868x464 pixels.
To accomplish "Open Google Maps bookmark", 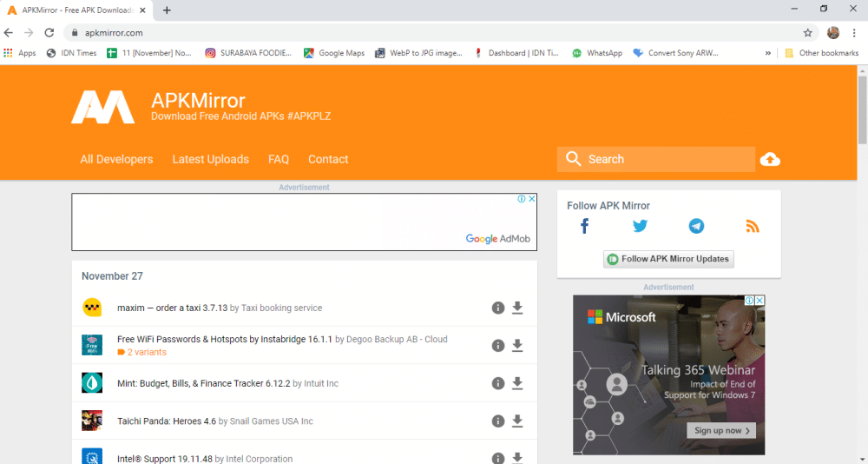I will (334, 53).
